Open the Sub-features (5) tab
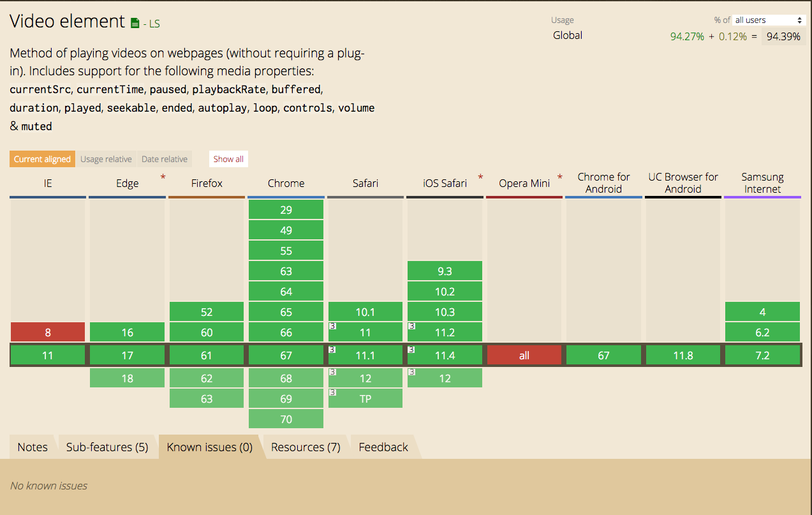This screenshot has width=812, height=515. (x=107, y=447)
